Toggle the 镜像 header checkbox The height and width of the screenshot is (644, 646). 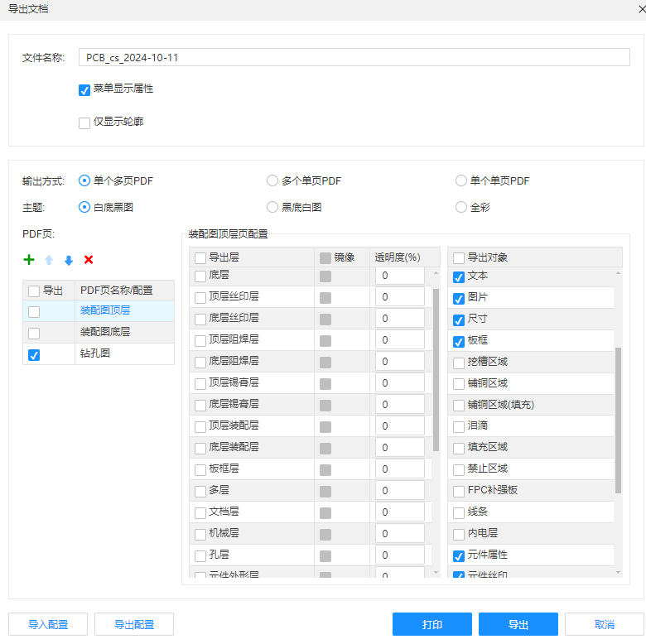click(x=325, y=258)
